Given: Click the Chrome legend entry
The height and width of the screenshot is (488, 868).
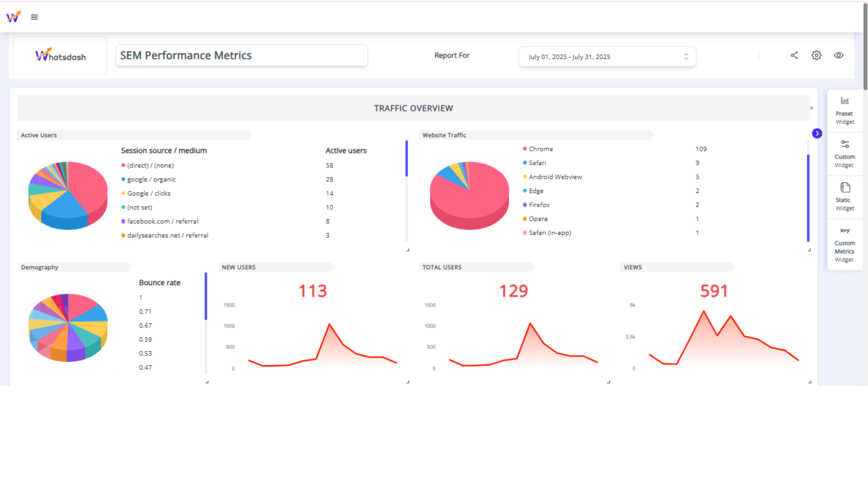Looking at the screenshot, I should pyautogui.click(x=541, y=149).
